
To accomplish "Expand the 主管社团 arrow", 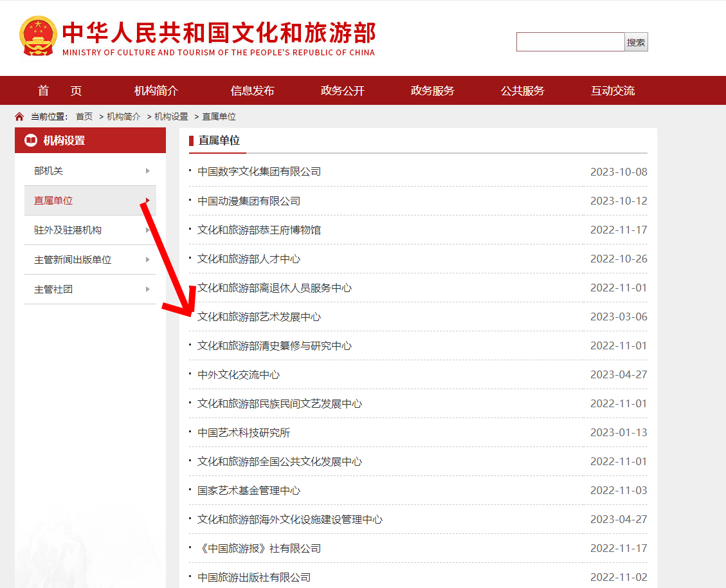I will click(147, 289).
